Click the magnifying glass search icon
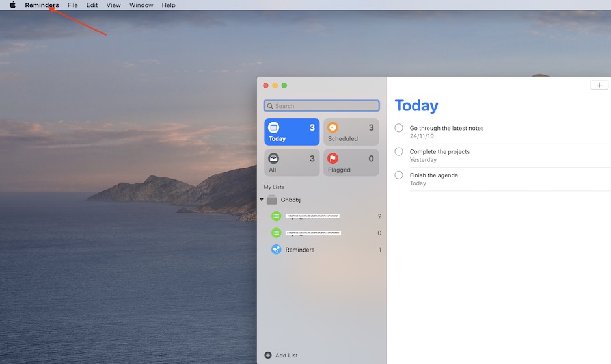The width and height of the screenshot is (611, 364). point(270,106)
